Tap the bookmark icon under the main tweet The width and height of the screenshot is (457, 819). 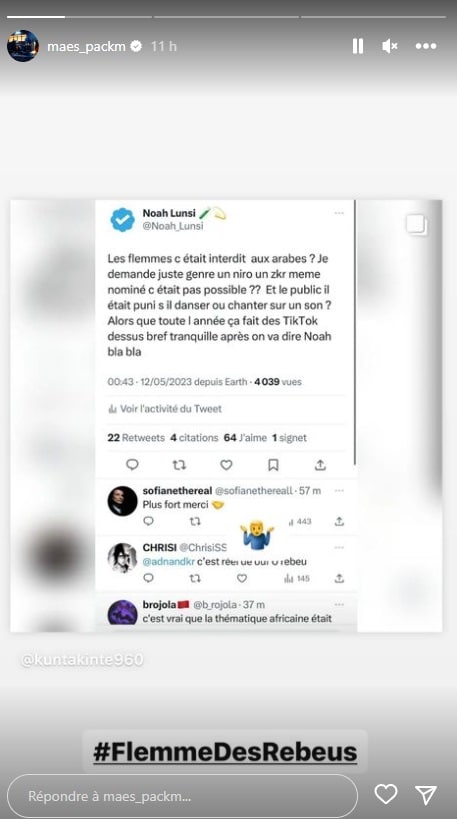(x=273, y=464)
